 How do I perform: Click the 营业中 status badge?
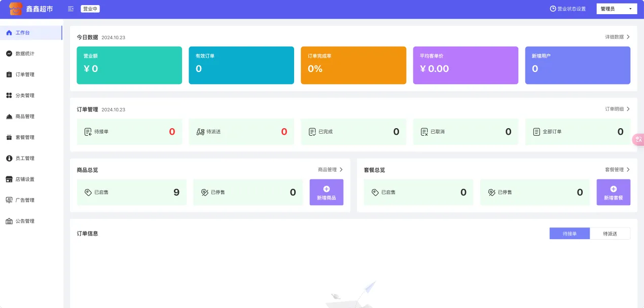(x=90, y=9)
